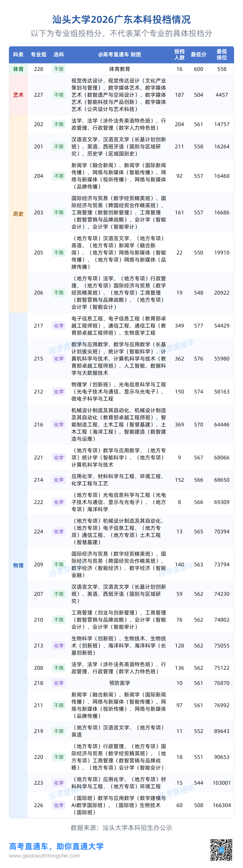Viewport: 243px width, 868px height.
Task: Click the lowest rank value 16264
Action: pos(222,147)
